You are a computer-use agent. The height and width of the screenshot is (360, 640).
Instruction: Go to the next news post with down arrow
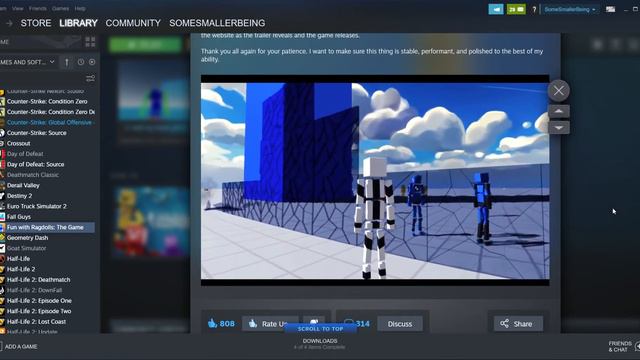[559, 128]
